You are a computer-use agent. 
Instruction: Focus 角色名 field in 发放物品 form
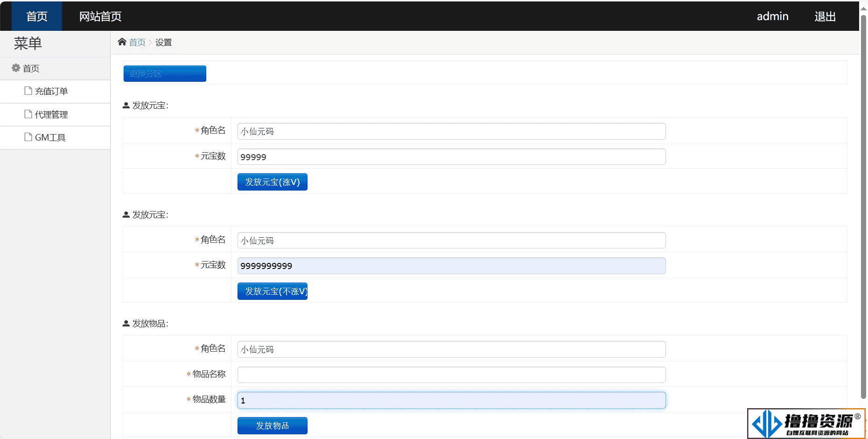tap(451, 349)
